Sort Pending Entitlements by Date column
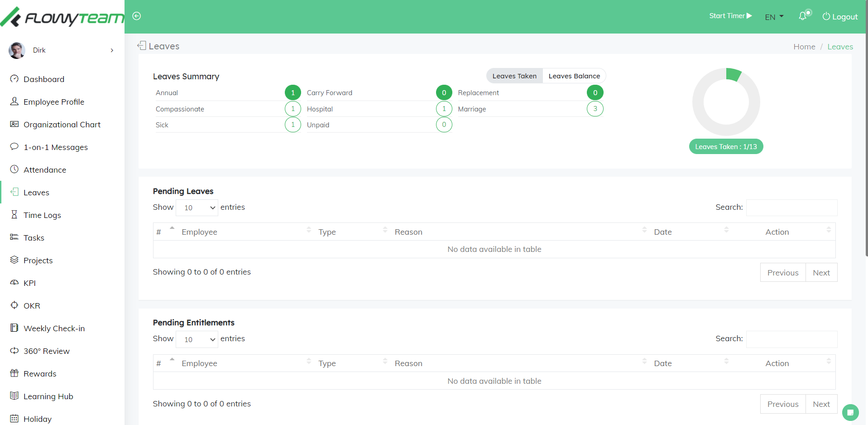 (x=662, y=363)
